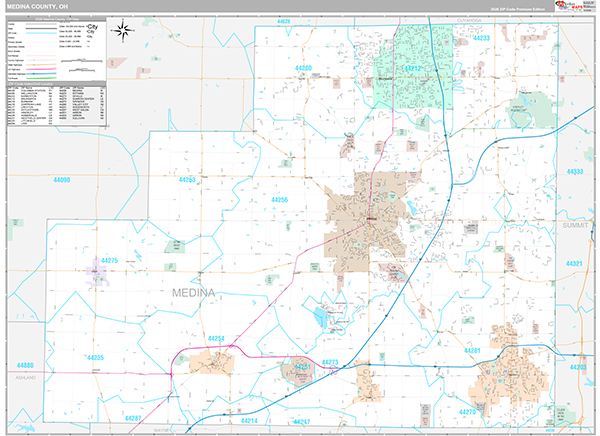Click ZIP code label 44321
The image size is (600, 436).
coord(574,264)
